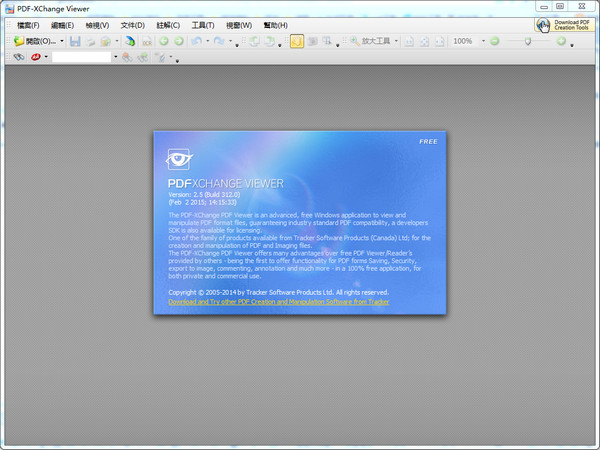Click the green Zoom In plus button
Screen dimensions: 600x450
click(x=559, y=41)
